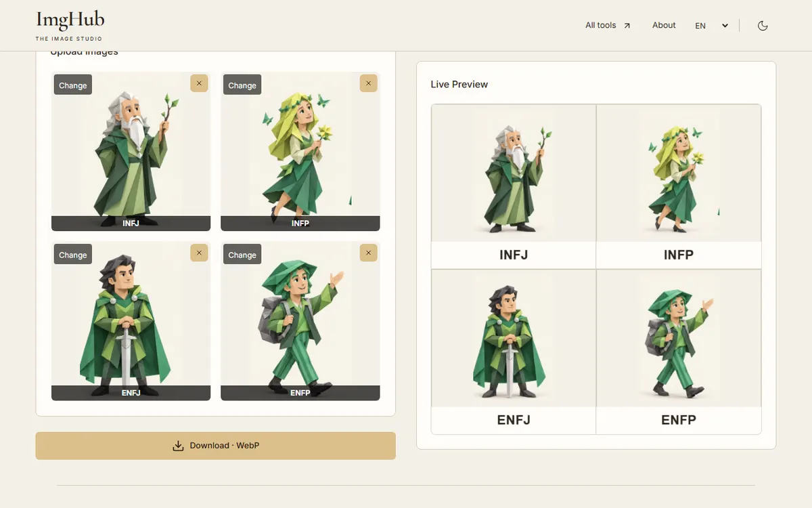
Task: Click the Download WebP button
Action: click(x=215, y=446)
